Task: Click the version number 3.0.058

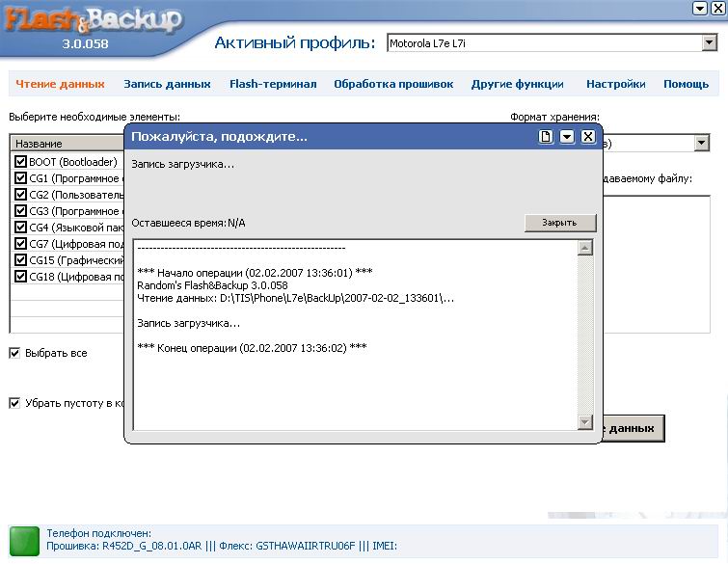Action: tap(85, 43)
